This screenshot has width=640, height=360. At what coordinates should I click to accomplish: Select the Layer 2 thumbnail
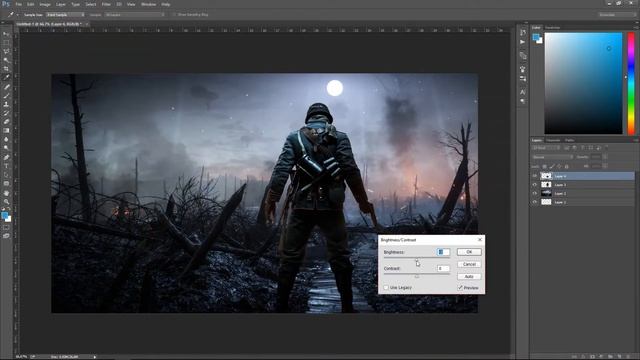tap(546, 193)
